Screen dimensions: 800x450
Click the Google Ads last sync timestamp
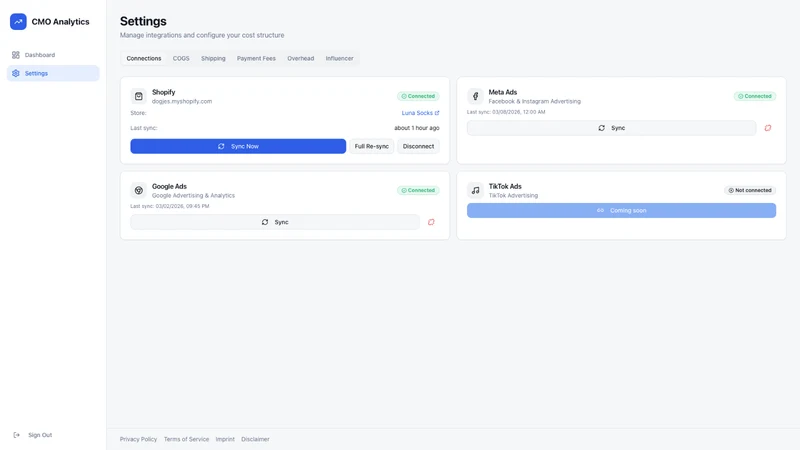170,207
